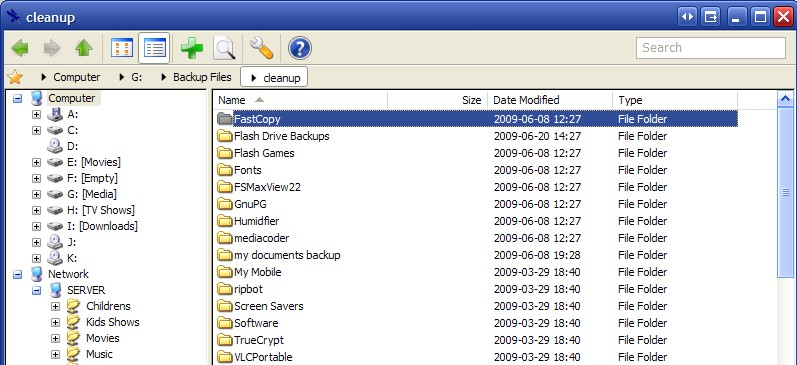Expand the A: drive node

(x=36, y=114)
